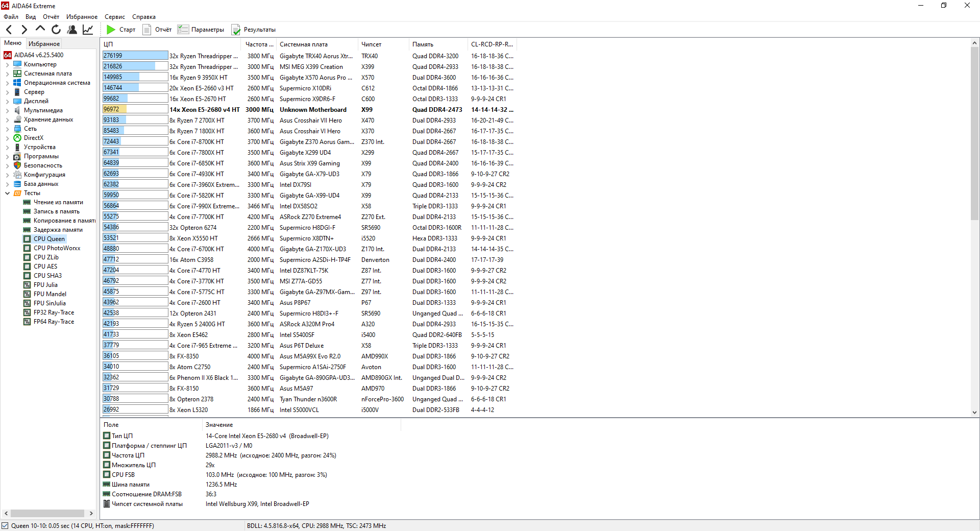Screen dimensions: 980x531
Task: Select the AIDA64 v6.25.5400 root icon
Action: 8,55
